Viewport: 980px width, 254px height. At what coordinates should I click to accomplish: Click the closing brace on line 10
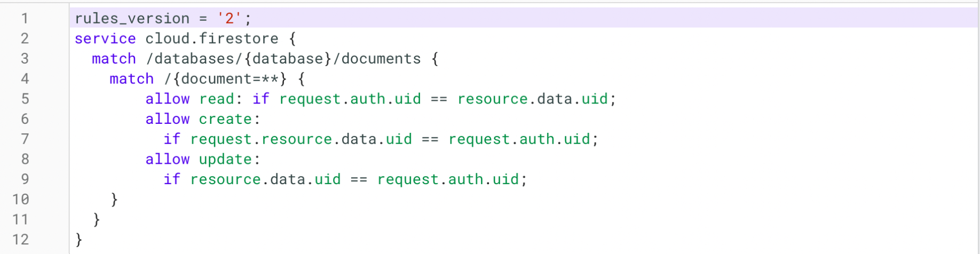tap(114, 200)
